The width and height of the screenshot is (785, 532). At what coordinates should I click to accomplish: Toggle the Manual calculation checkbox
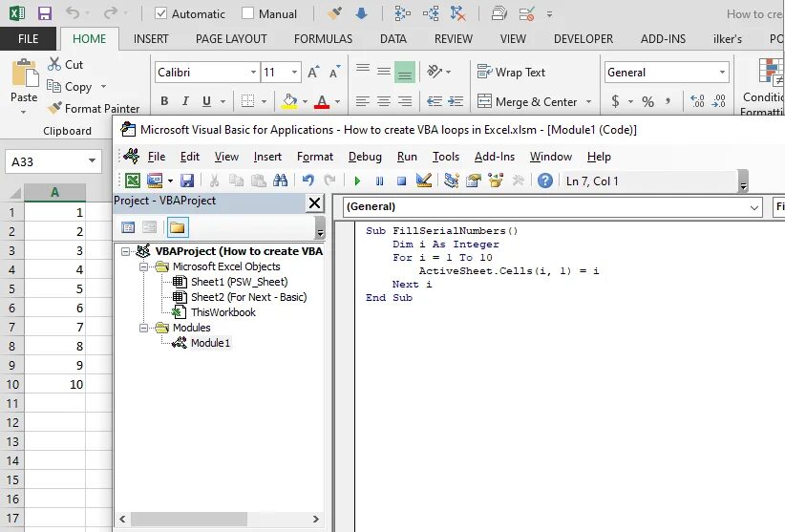(247, 13)
